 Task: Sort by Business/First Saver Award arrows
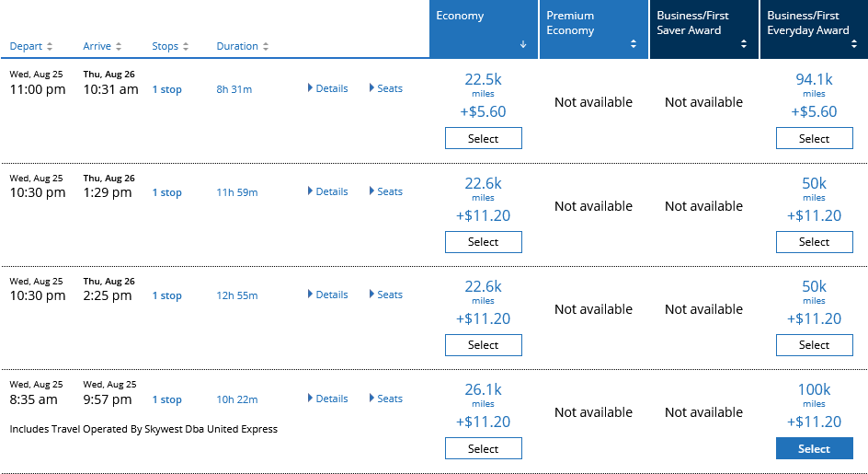[744, 44]
